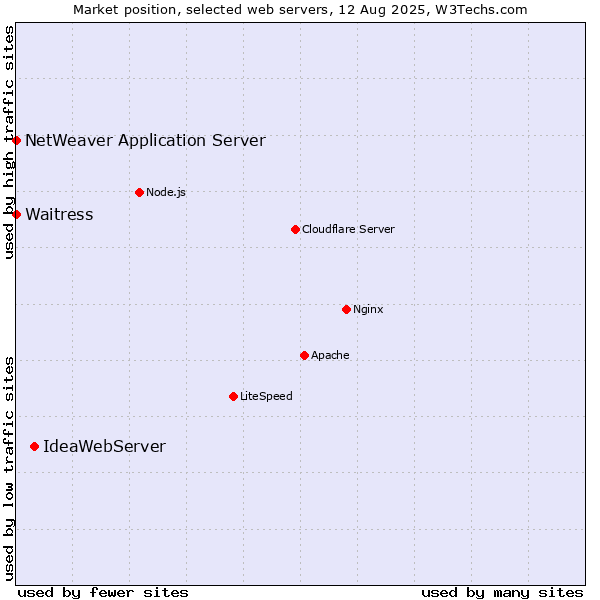
Task: Select the Apache label text
Action: pyautogui.click(x=330, y=355)
